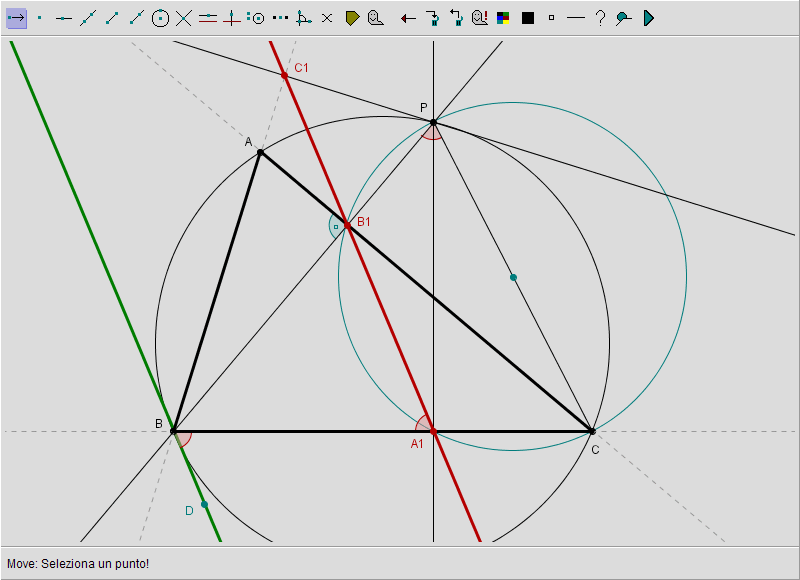Click the red angle marker at A1
This screenshot has width=800, height=580.
click(x=424, y=423)
